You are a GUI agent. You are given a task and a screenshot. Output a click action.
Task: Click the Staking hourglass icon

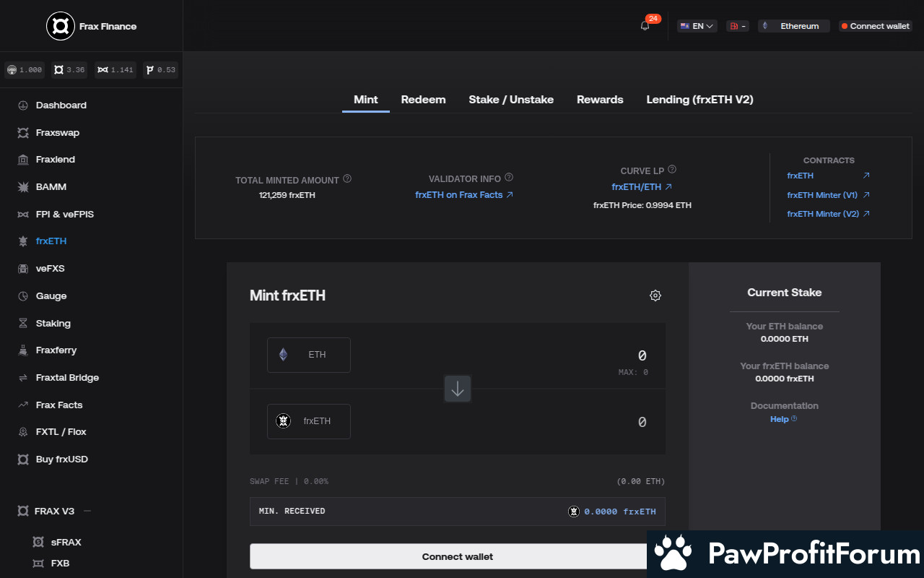click(x=23, y=324)
